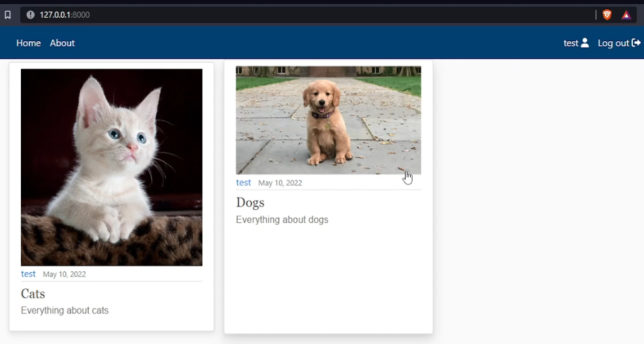This screenshot has width=644, height=344.
Task: Click the Dogs post title
Action: click(x=250, y=203)
